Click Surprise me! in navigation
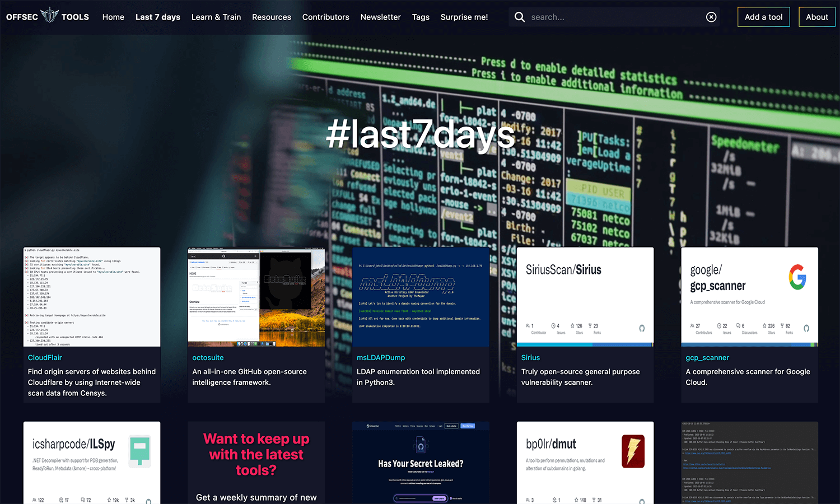Screen dimensions: 840x504 464,17
